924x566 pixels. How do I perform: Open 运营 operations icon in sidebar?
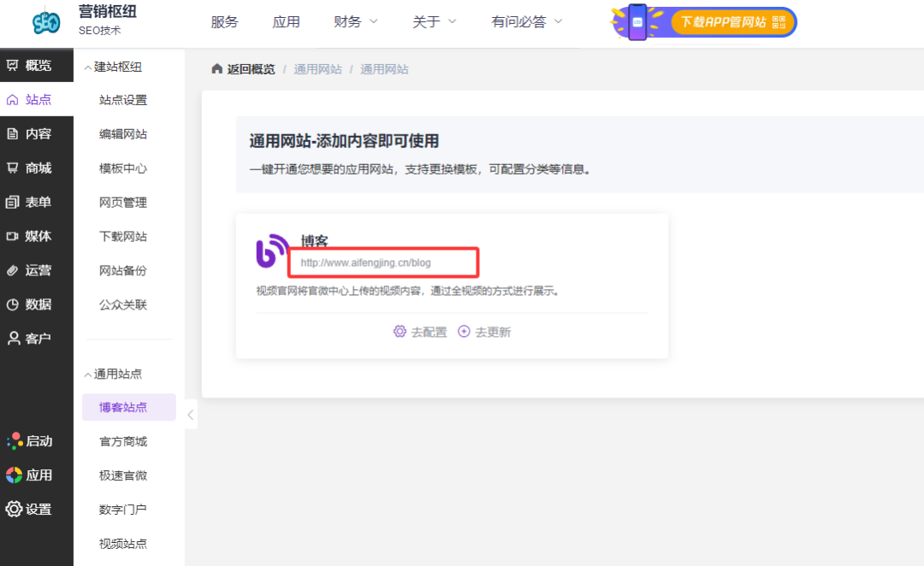pos(12,270)
